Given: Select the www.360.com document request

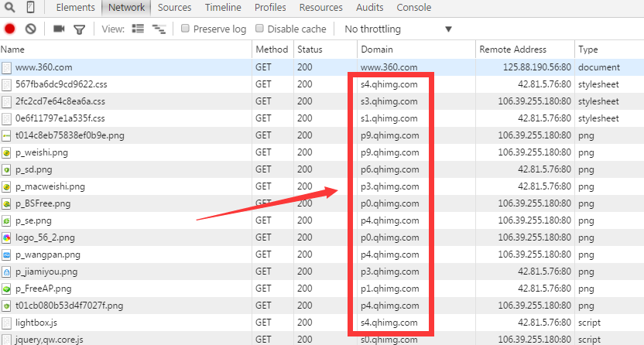Looking at the screenshot, I should coord(43,67).
